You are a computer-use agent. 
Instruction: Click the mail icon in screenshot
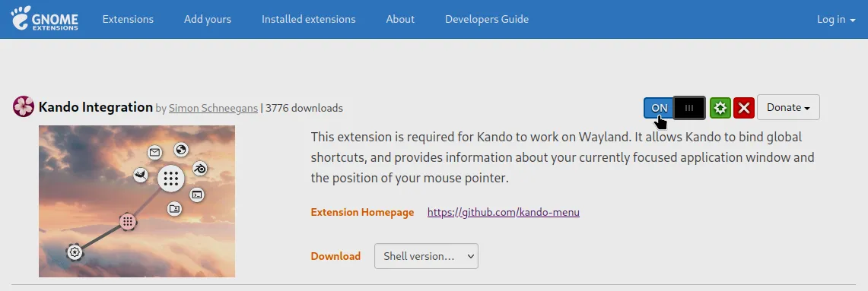(x=154, y=152)
